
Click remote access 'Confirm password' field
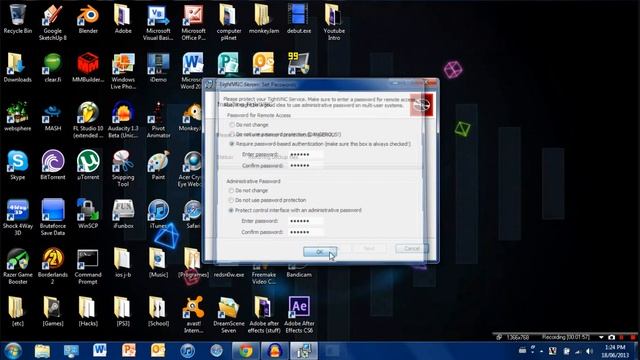[x=306, y=166]
